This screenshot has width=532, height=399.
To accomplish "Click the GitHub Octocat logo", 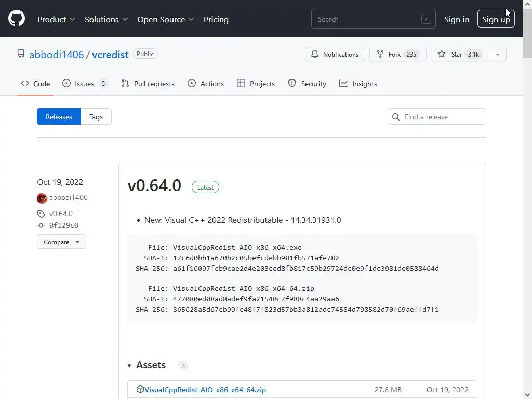I will pos(16,19).
